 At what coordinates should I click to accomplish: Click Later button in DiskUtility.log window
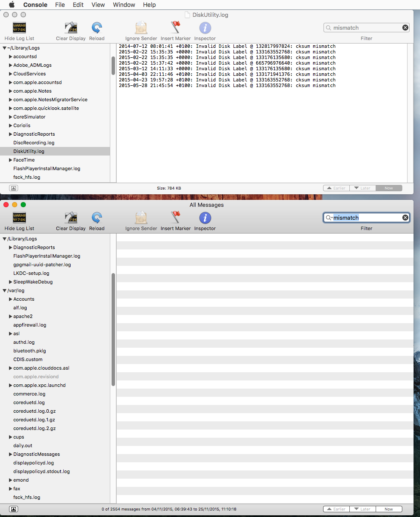pyautogui.click(x=363, y=188)
